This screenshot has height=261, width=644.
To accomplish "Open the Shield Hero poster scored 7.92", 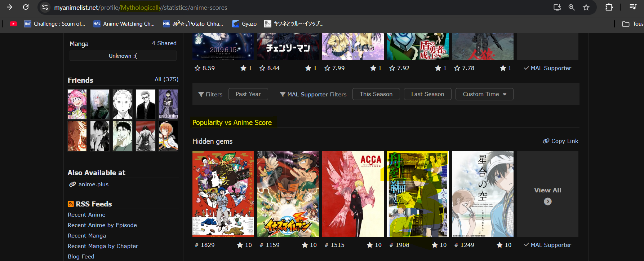I will [418, 47].
